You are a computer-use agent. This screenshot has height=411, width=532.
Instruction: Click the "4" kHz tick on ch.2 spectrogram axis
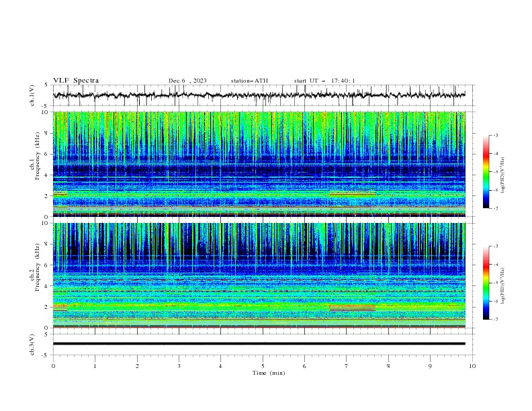47,286
